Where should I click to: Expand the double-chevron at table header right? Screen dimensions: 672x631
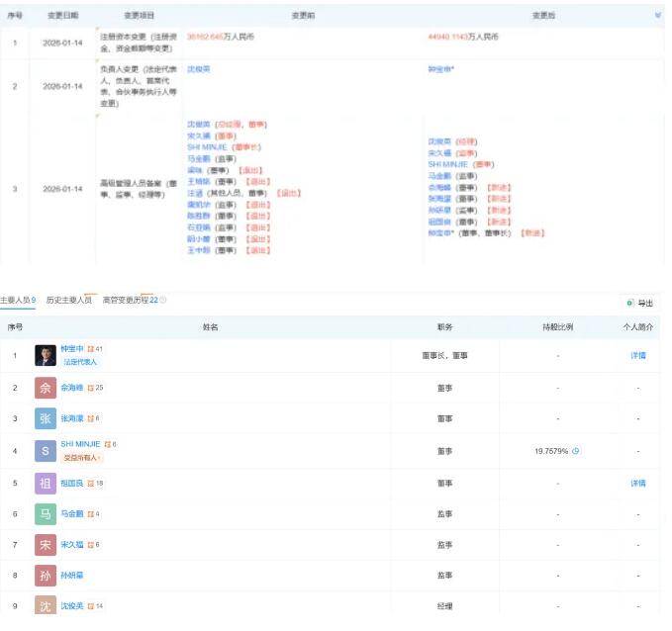coord(659,16)
